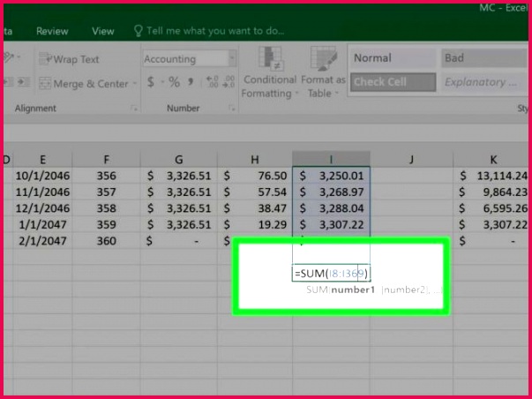Open the View ribbon tab
This screenshot has height=399, width=532.
click(x=103, y=31)
